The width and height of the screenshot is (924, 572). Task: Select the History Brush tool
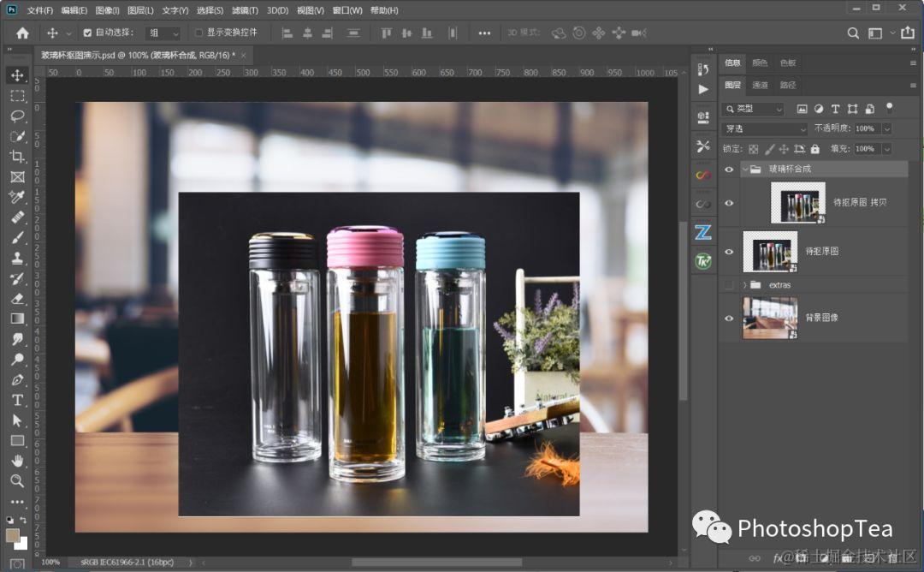(17, 278)
